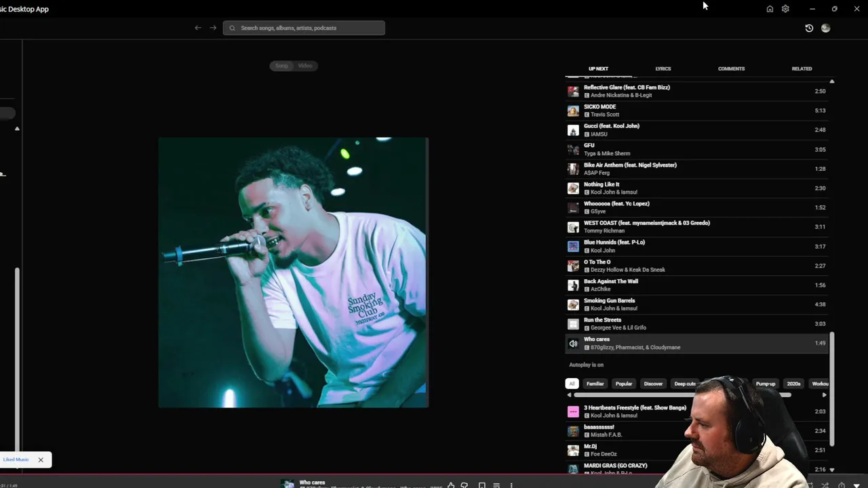
Task: Click the IAMSU artist name
Action: 599,134
